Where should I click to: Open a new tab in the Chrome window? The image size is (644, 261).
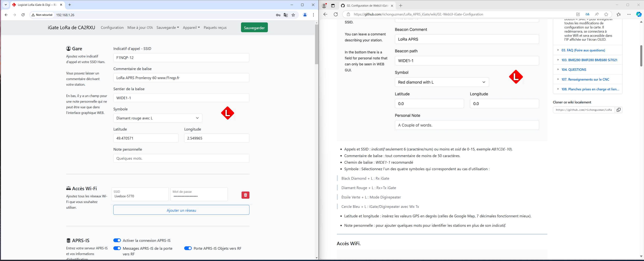point(70,5)
